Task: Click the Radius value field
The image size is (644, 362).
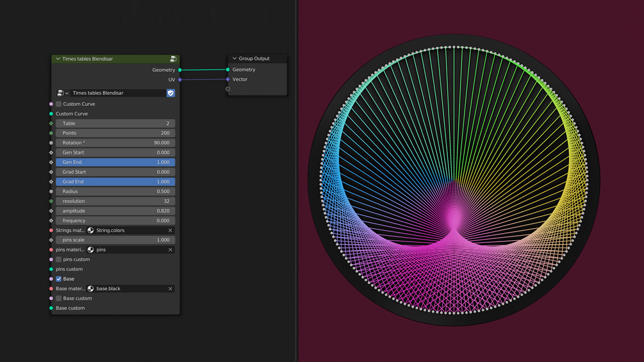Action: coord(115,192)
